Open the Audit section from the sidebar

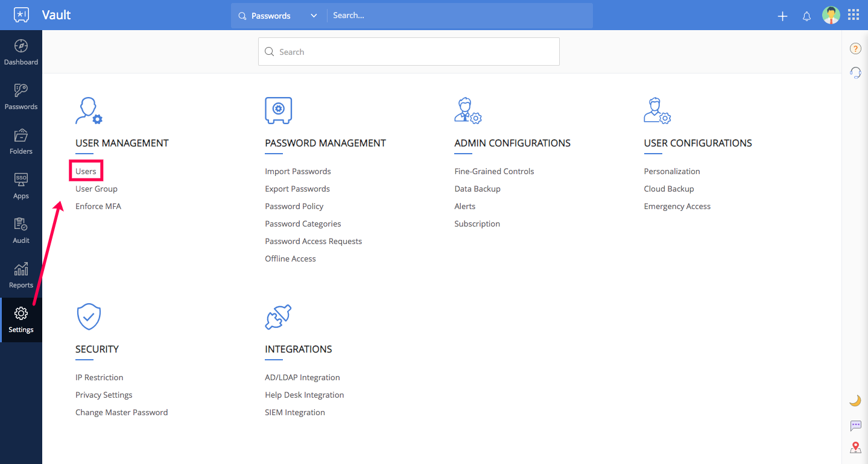21,231
